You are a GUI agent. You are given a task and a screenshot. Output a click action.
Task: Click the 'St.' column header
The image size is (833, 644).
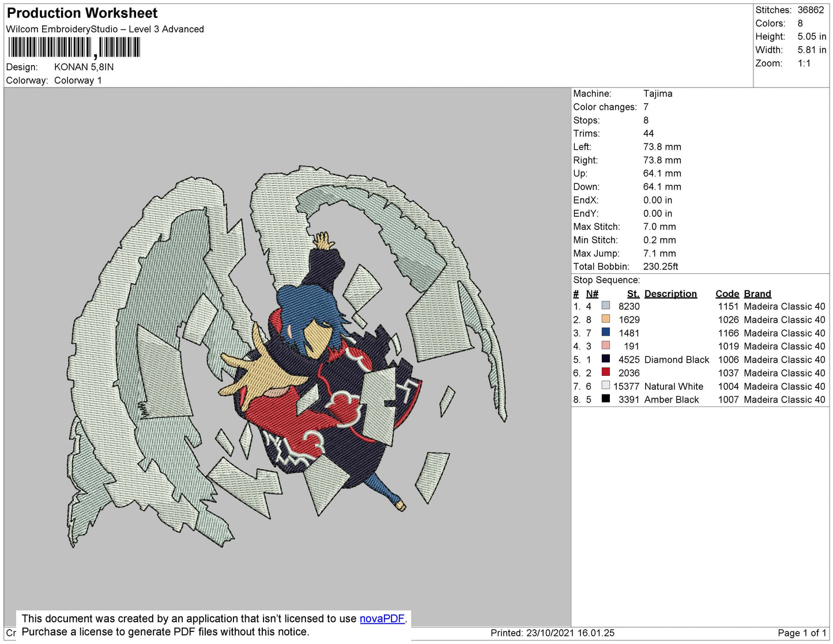coord(633,293)
